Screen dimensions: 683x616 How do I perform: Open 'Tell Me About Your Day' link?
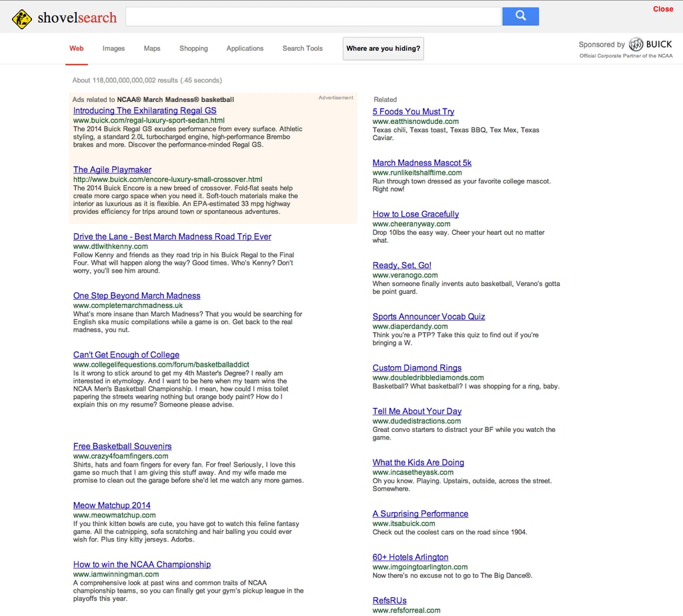tap(417, 411)
